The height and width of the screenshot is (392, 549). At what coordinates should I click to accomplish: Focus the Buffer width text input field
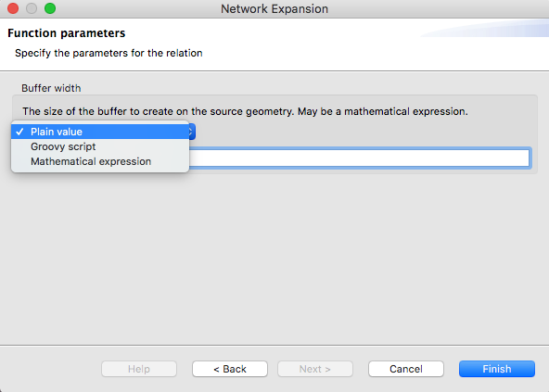[x=359, y=158]
